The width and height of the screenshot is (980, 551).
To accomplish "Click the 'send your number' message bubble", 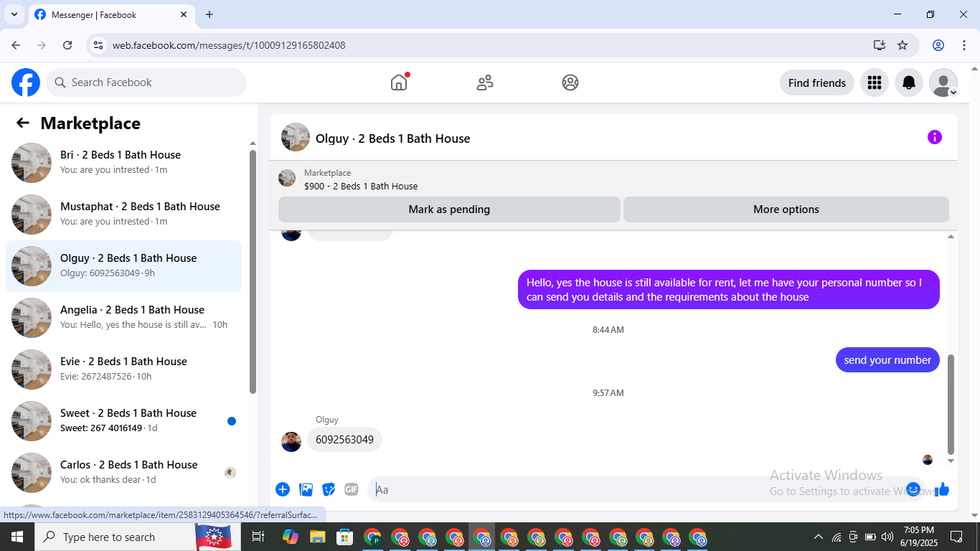I will 887,360.
